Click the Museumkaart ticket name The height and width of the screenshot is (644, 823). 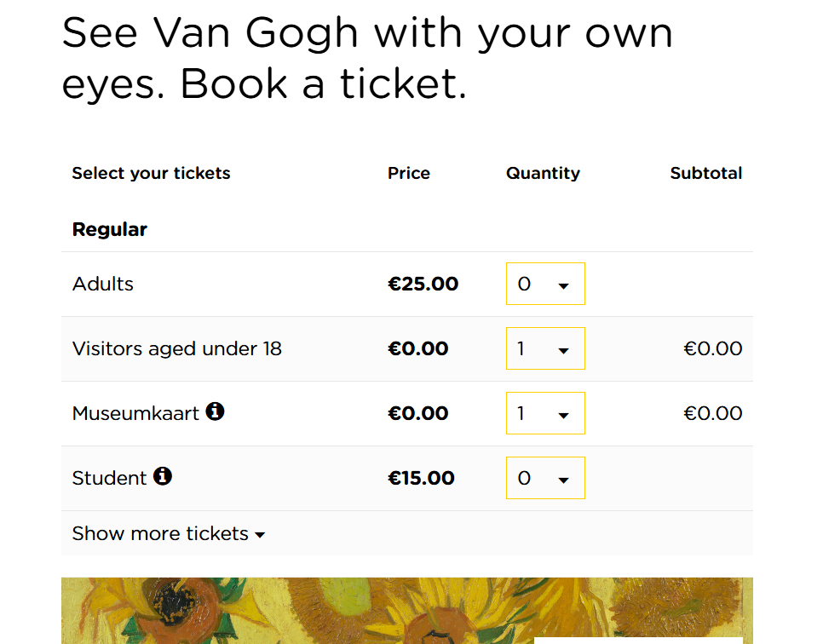(x=135, y=414)
